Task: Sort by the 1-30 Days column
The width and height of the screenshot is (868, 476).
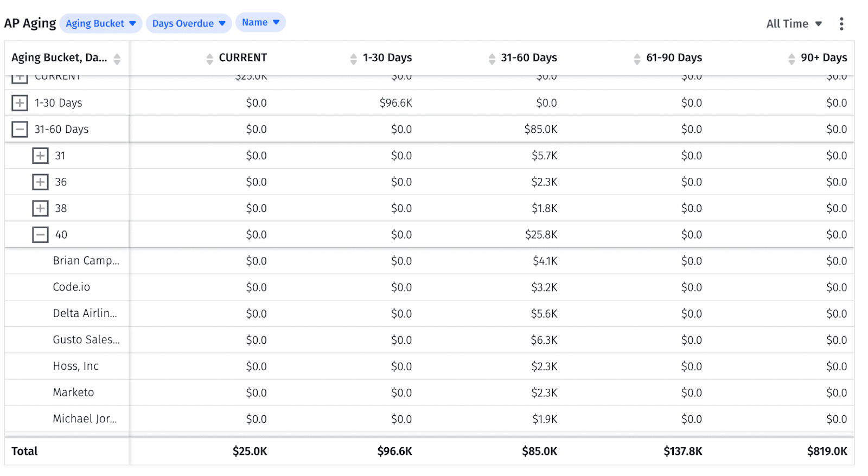Action: tap(354, 59)
